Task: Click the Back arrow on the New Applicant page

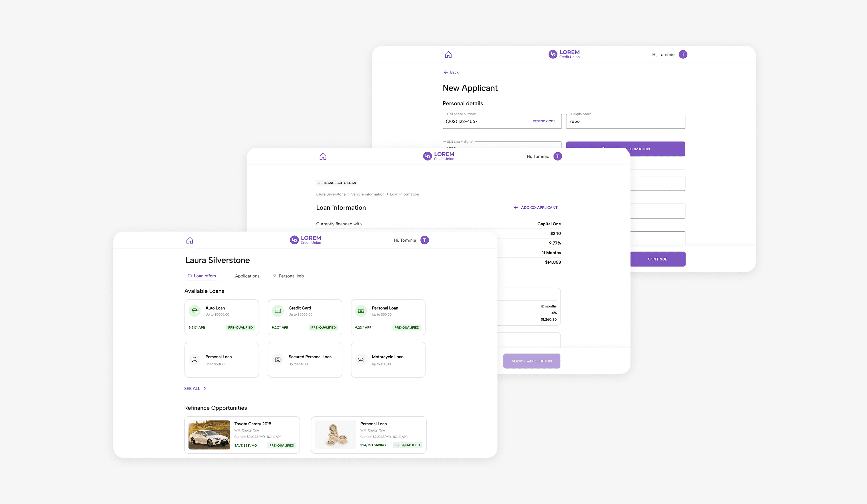Action: (x=446, y=72)
